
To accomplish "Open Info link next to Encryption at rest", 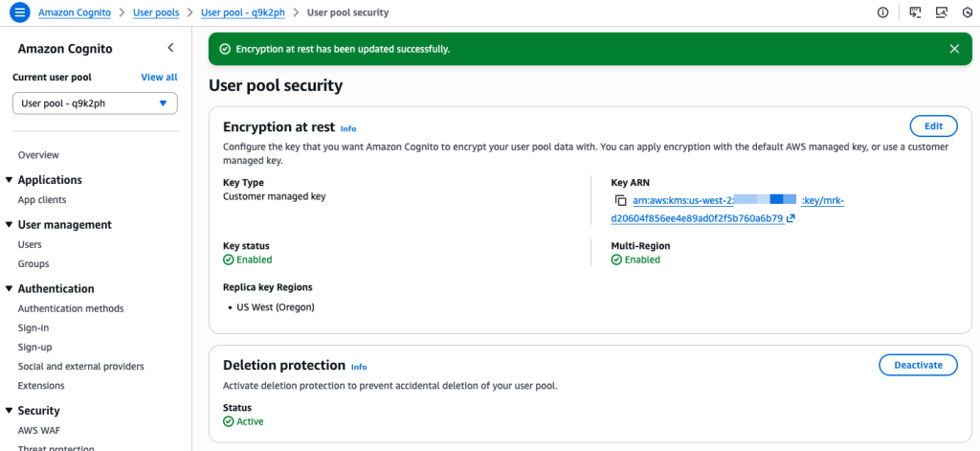I will pyautogui.click(x=348, y=129).
